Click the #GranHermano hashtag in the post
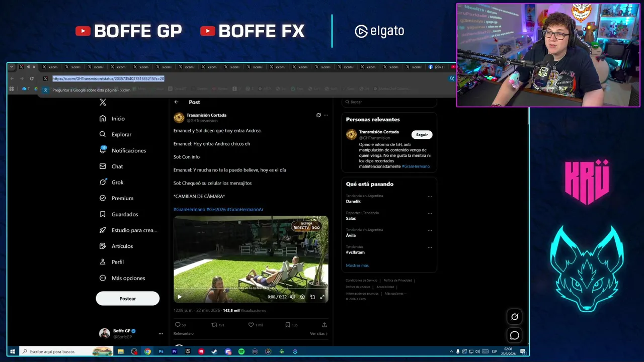This screenshot has width=644, height=362. pyautogui.click(x=189, y=209)
